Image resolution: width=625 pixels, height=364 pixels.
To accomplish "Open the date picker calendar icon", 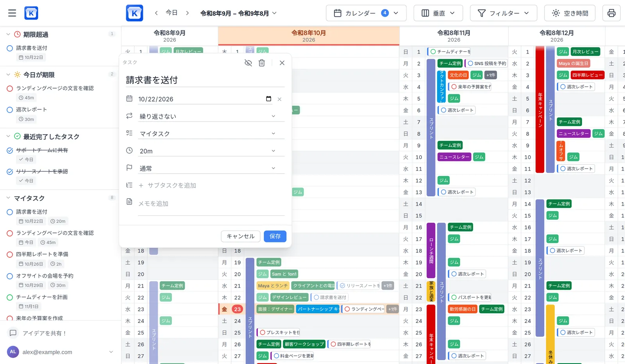I will coord(269,99).
